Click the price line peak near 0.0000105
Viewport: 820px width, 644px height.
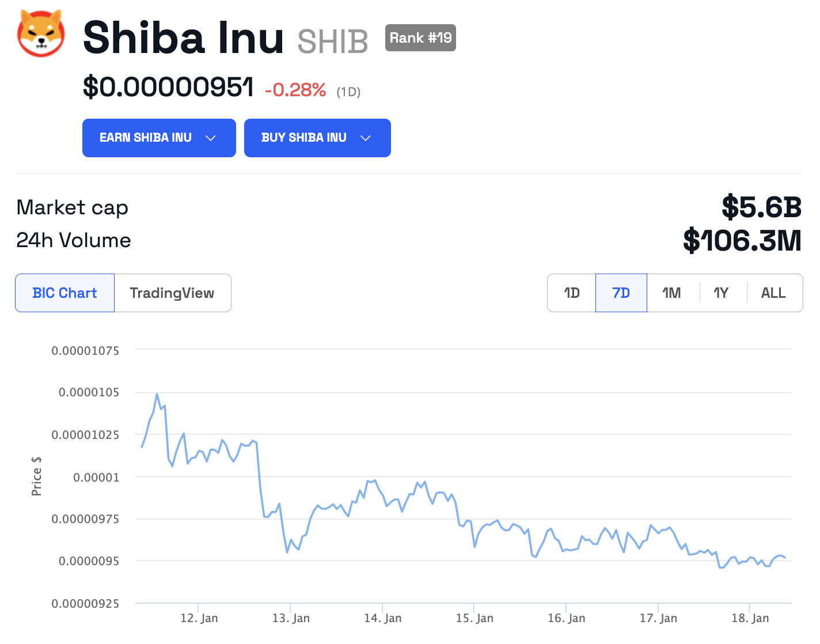(157, 394)
